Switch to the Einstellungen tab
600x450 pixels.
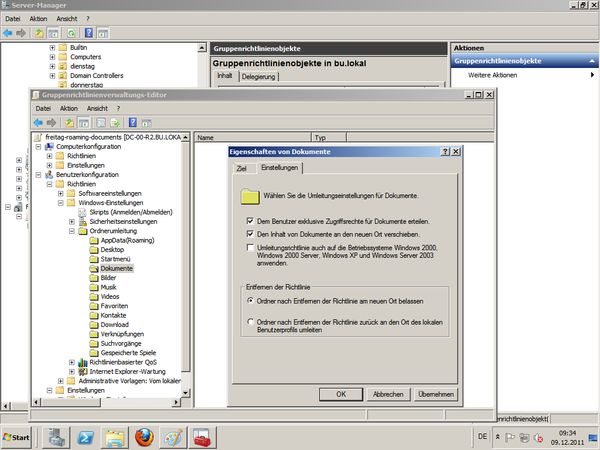(x=279, y=168)
